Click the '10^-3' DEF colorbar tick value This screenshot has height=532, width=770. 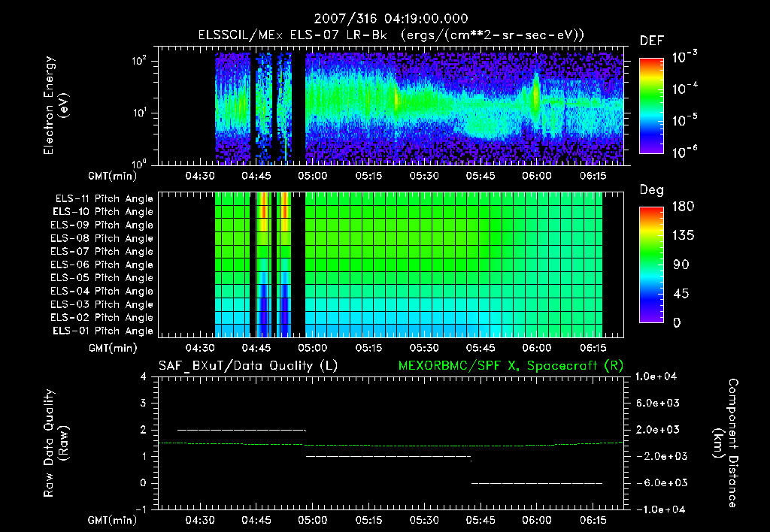[684, 57]
